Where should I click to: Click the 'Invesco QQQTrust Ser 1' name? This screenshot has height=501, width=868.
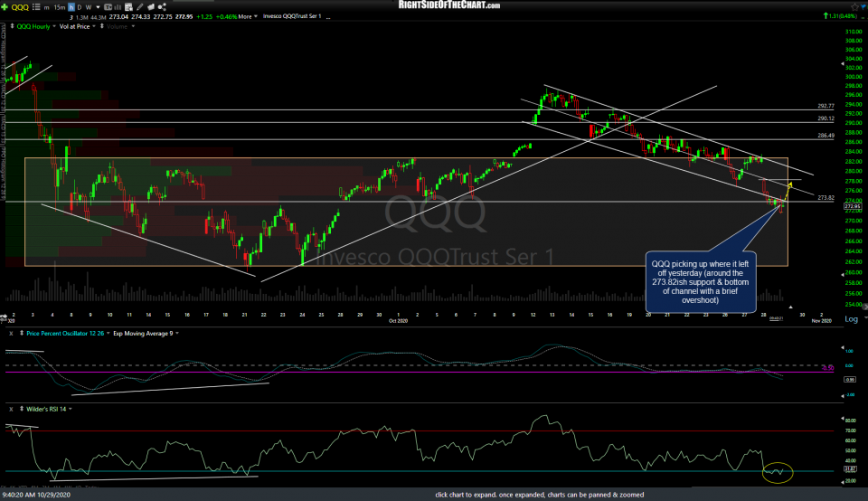pyautogui.click(x=292, y=16)
